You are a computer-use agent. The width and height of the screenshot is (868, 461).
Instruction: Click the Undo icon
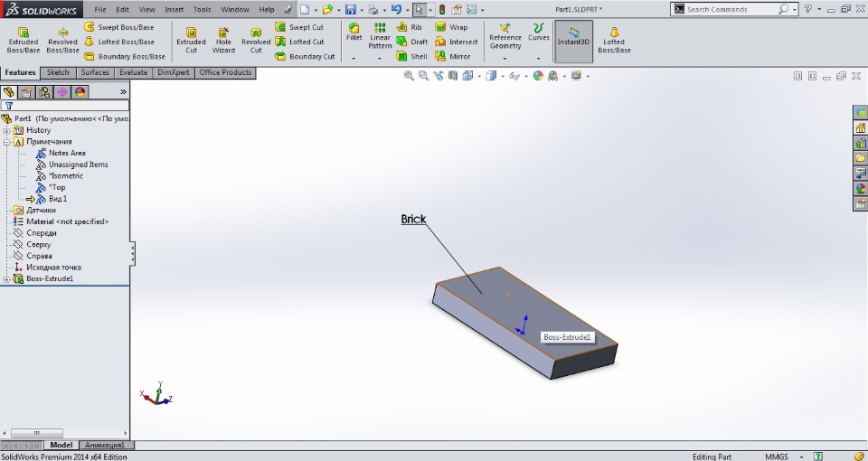click(396, 9)
